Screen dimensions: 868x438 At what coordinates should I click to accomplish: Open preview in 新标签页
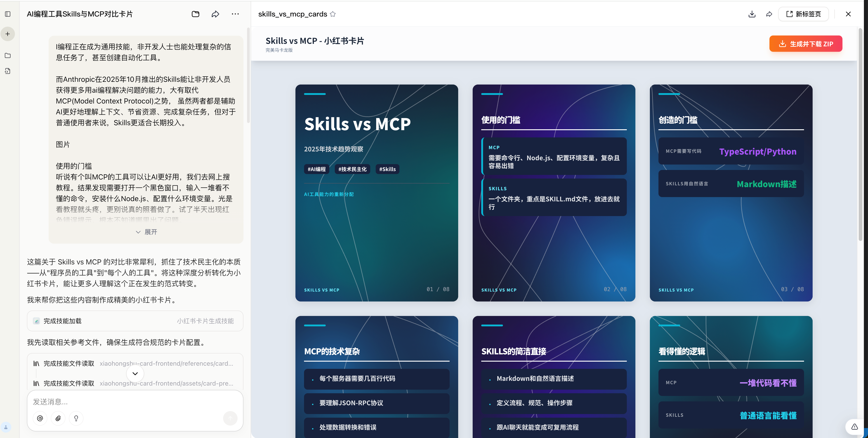(x=803, y=14)
